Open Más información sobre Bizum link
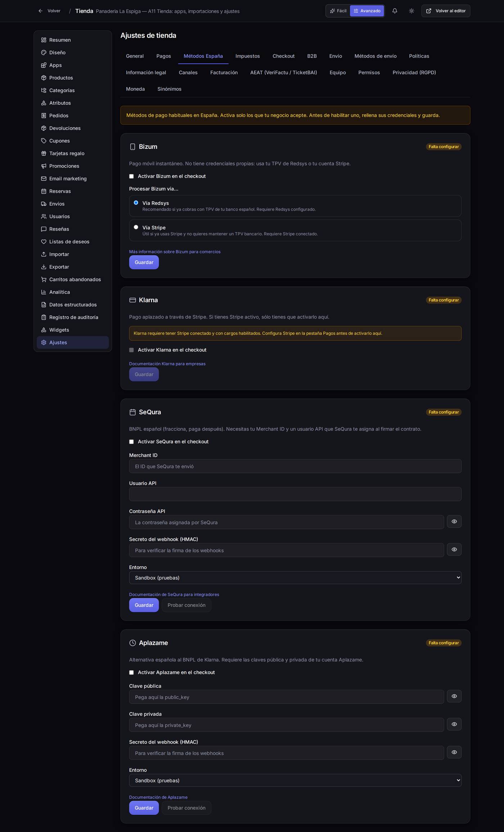Viewport: 504px width, 832px height. click(175, 252)
